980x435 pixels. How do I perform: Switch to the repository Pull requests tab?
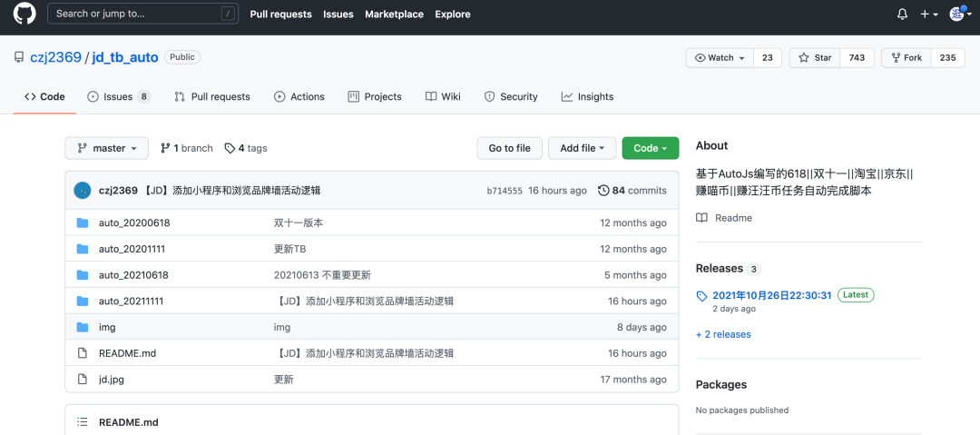point(212,96)
